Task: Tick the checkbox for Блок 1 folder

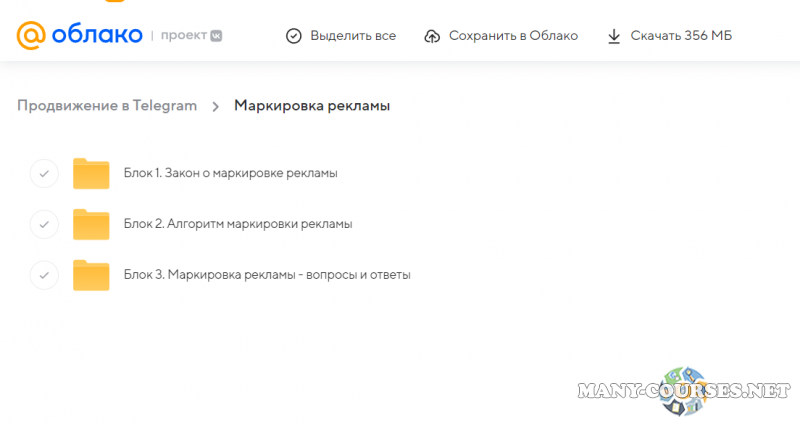Action: click(44, 173)
